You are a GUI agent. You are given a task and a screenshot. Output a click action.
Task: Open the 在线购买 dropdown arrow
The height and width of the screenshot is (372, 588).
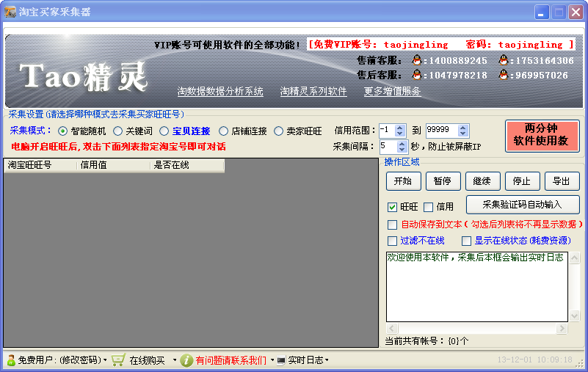coord(175,360)
